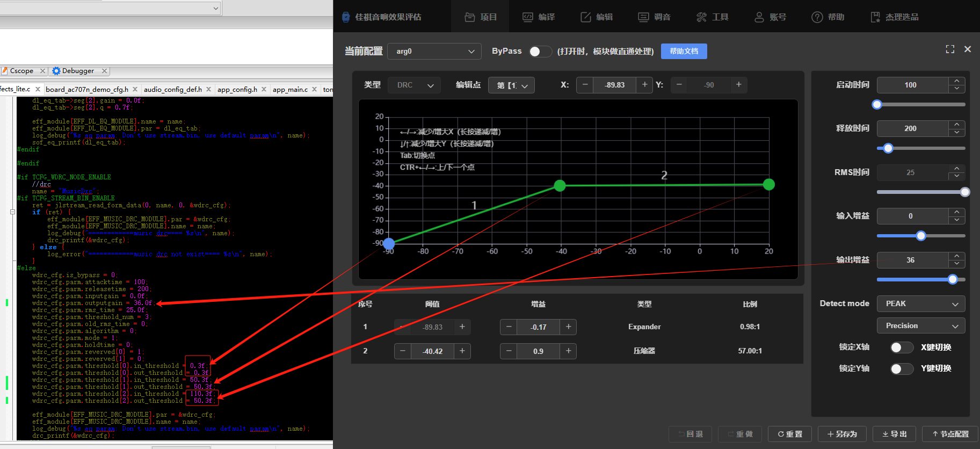Close the board_ac707n_demo_cfg.h tab with its X icon
980x449 pixels.
pyautogui.click(x=135, y=89)
